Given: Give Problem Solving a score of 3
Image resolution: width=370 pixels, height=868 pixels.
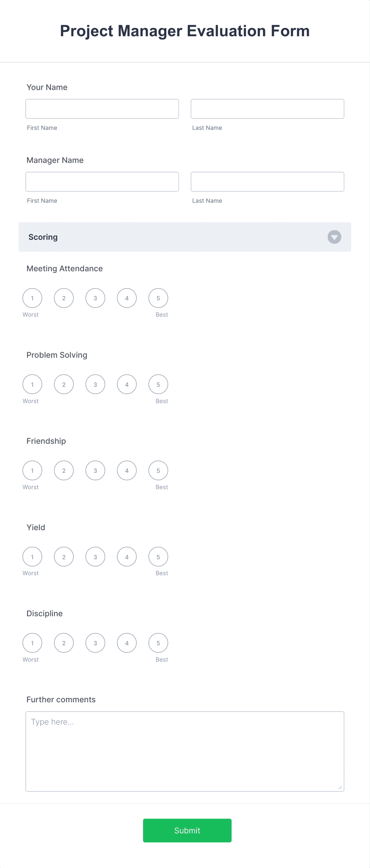Looking at the screenshot, I should (x=95, y=384).
